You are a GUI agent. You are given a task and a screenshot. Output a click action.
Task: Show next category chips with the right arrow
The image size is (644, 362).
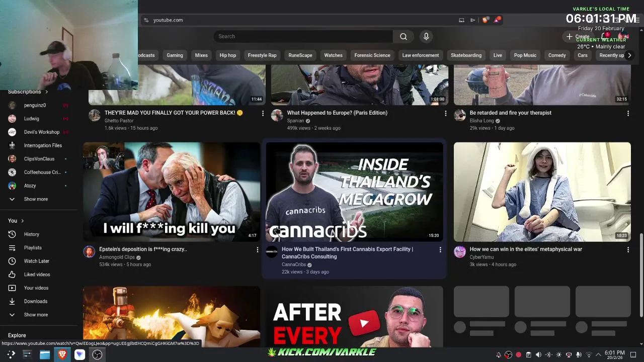(629, 55)
